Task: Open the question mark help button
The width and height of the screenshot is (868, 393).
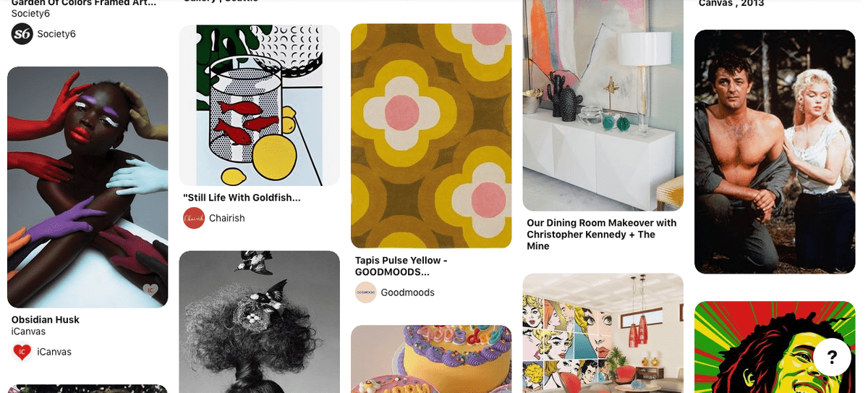Action: point(832,357)
